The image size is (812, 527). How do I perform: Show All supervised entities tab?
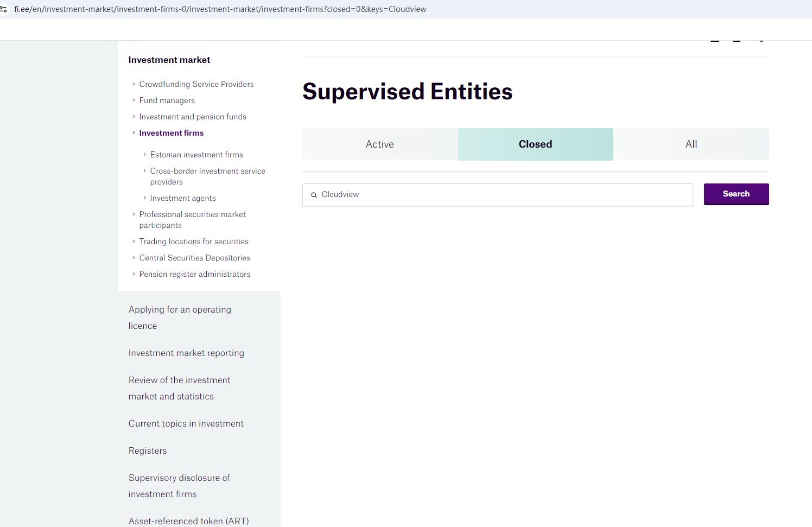(691, 144)
